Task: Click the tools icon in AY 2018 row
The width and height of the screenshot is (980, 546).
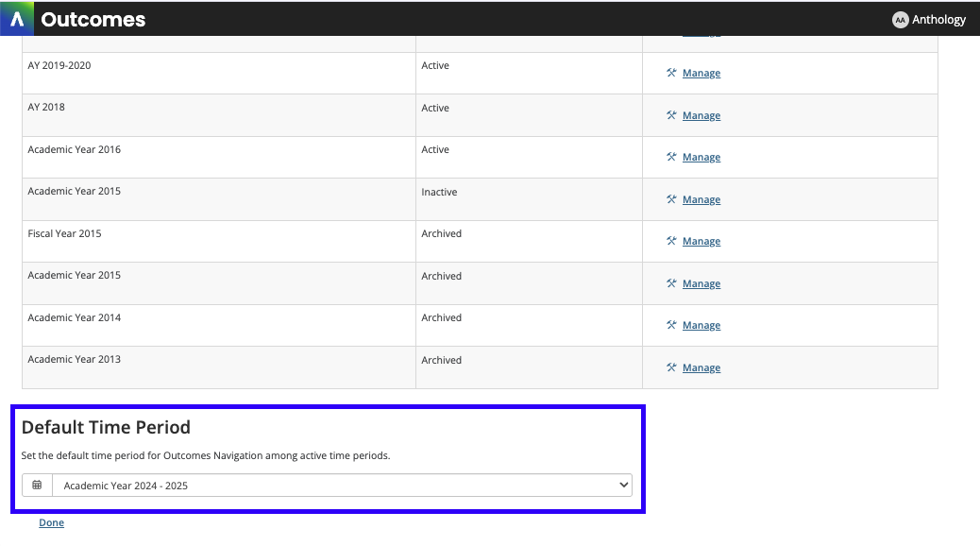Action: [671, 115]
